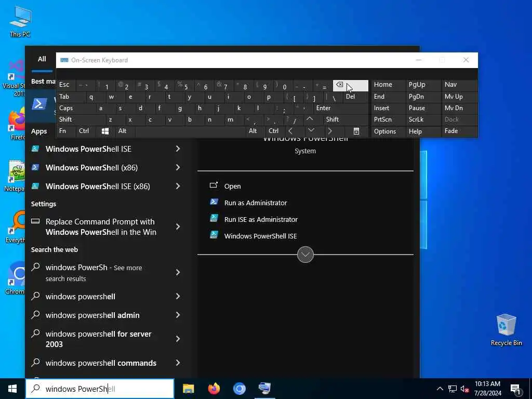Expand the Windows PowerShell ISE (x86) arrow
The image size is (532, 399).
(x=178, y=186)
